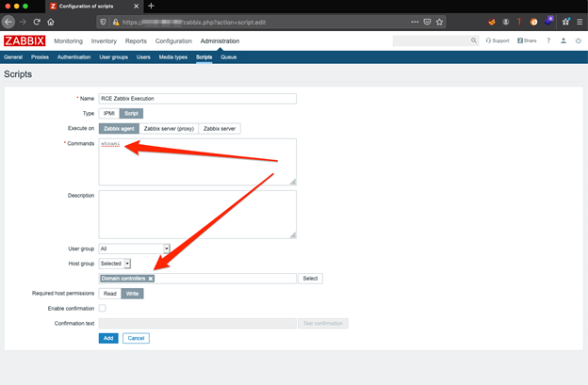This screenshot has width=588, height=385.
Task: Open the Monitoring menu
Action: point(68,40)
